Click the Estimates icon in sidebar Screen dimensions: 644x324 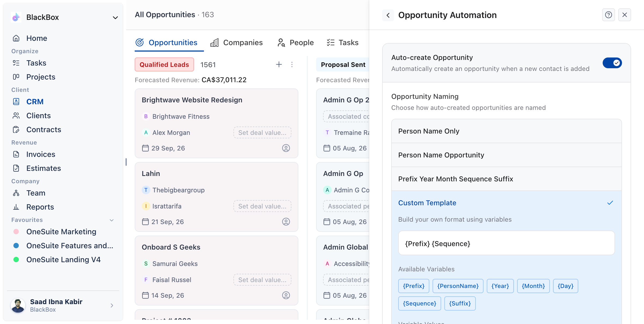(16, 168)
